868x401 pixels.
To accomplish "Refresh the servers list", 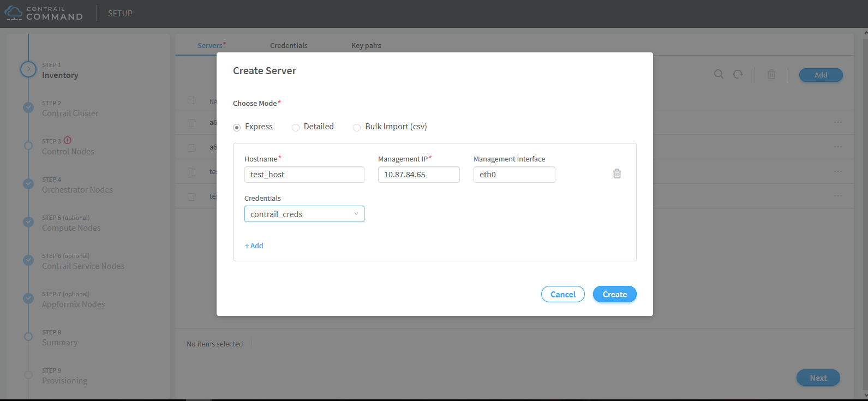I will (x=738, y=74).
